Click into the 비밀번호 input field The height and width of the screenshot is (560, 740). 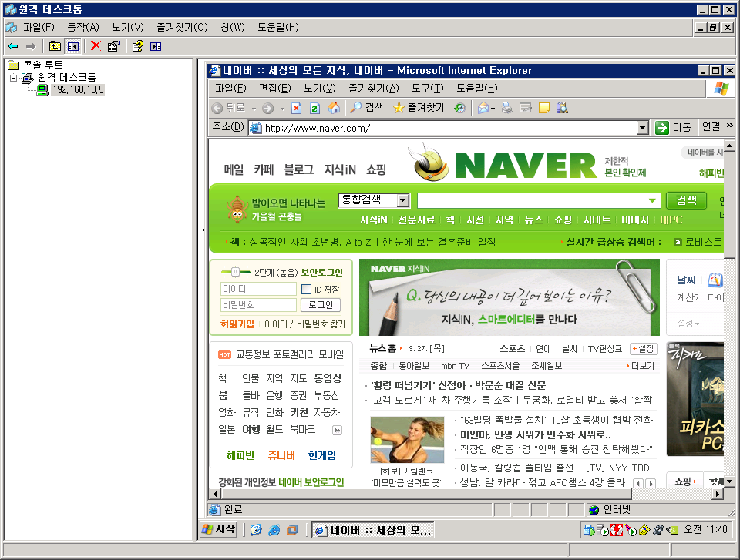[x=258, y=305]
